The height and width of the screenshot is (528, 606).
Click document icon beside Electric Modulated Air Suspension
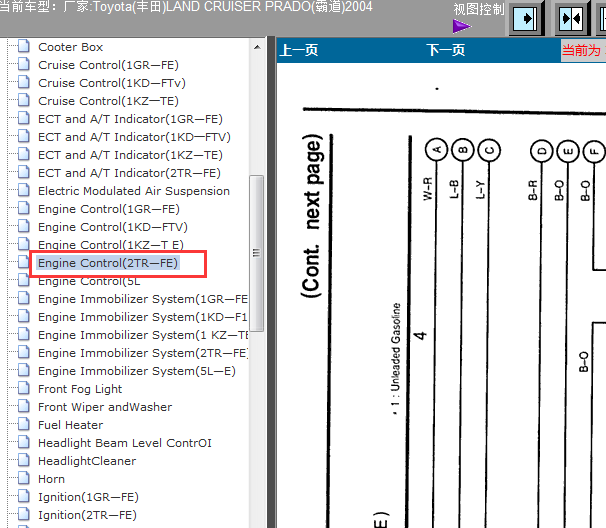(x=24, y=190)
